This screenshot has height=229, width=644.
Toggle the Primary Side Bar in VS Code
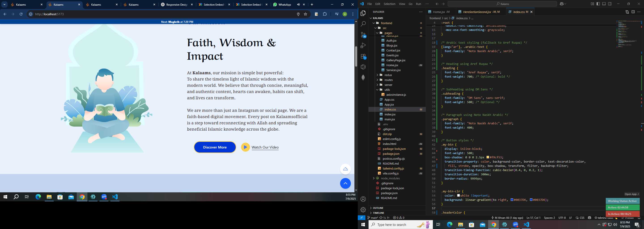click(x=598, y=4)
